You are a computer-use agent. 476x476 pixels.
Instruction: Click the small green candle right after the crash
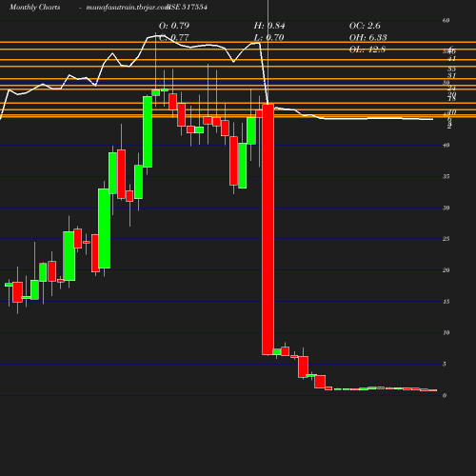coord(277,351)
